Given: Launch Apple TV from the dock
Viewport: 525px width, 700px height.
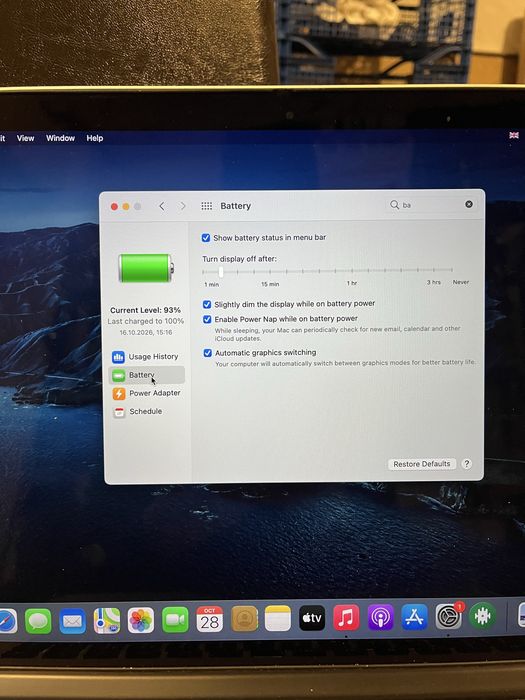Looking at the screenshot, I should pyautogui.click(x=312, y=618).
